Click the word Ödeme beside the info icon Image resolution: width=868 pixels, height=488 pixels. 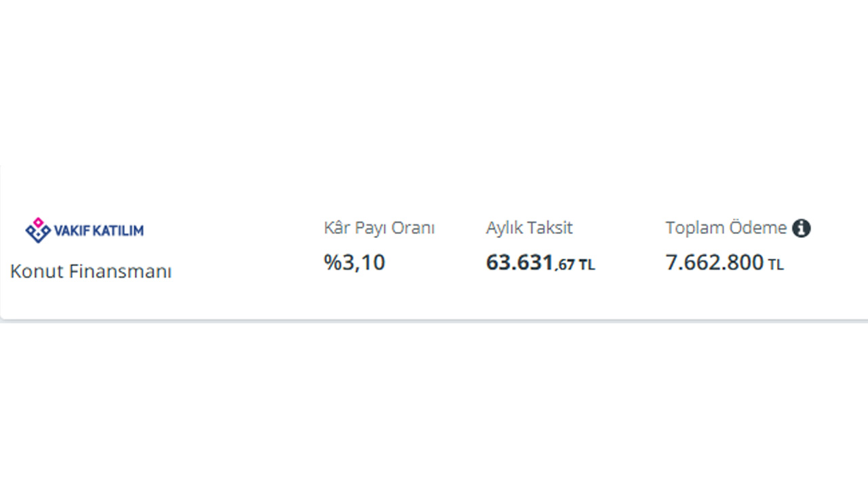pos(758,228)
